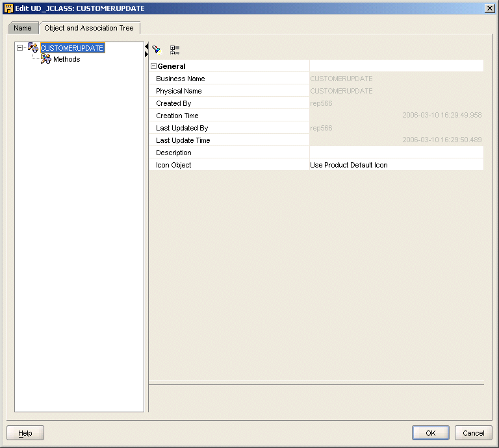Click the CUSTOMERUPDATE class node icon
This screenshot has width=499, height=448.
click(x=33, y=47)
